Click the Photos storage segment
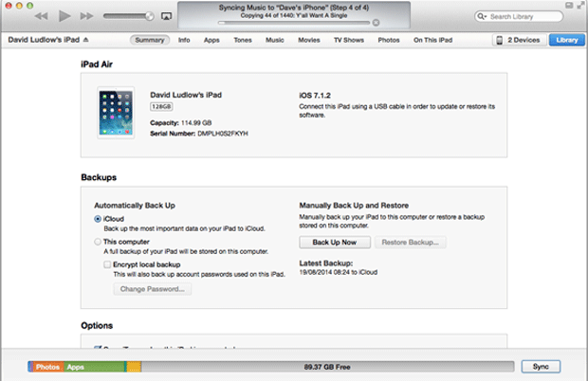 [48, 367]
